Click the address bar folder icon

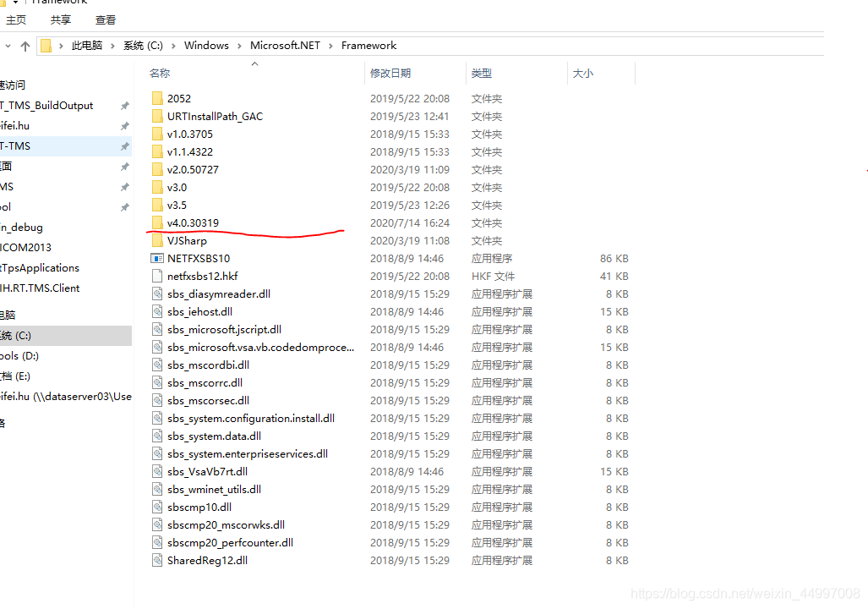[x=46, y=46]
